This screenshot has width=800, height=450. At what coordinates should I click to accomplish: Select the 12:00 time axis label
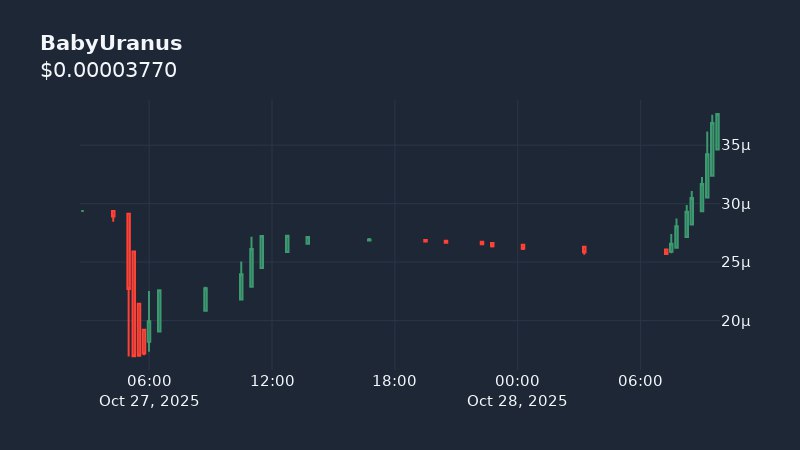pos(272,381)
